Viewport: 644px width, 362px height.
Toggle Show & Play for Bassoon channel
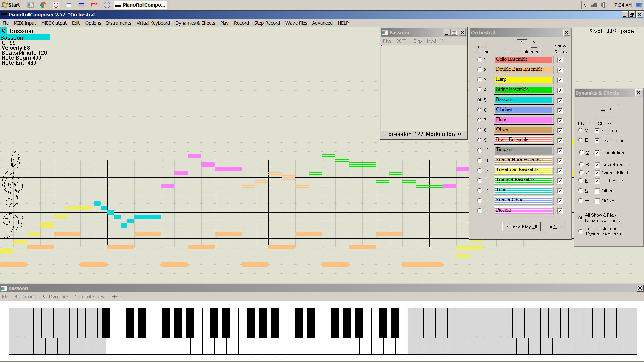click(559, 100)
